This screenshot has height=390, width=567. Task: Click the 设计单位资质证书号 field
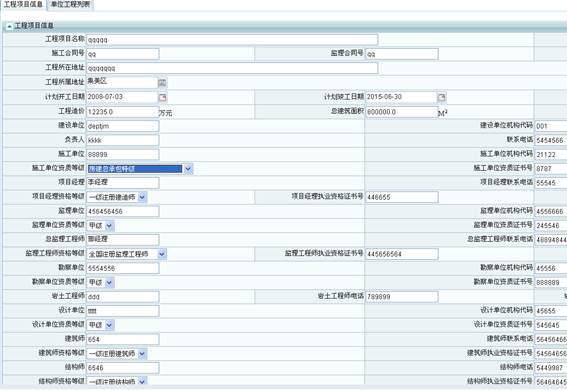coord(551,325)
